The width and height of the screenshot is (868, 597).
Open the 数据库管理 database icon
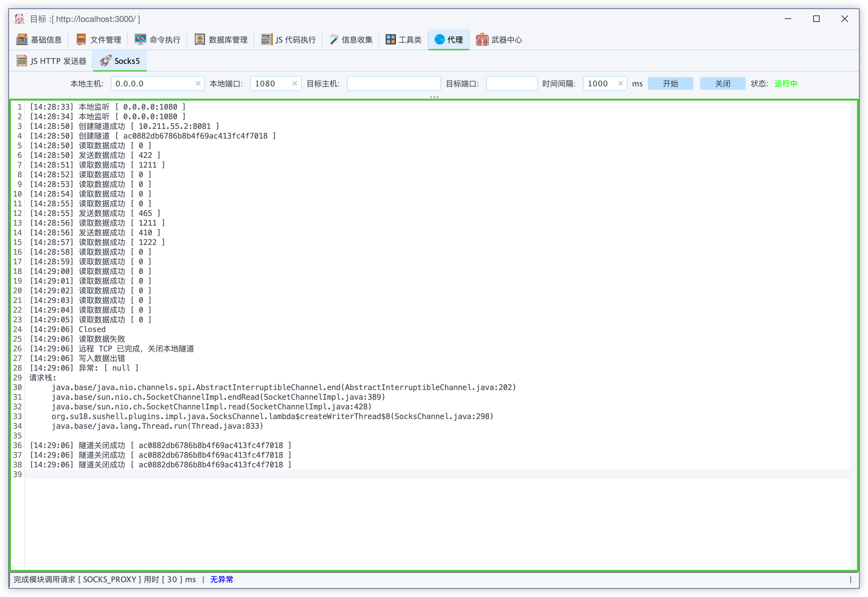point(200,39)
